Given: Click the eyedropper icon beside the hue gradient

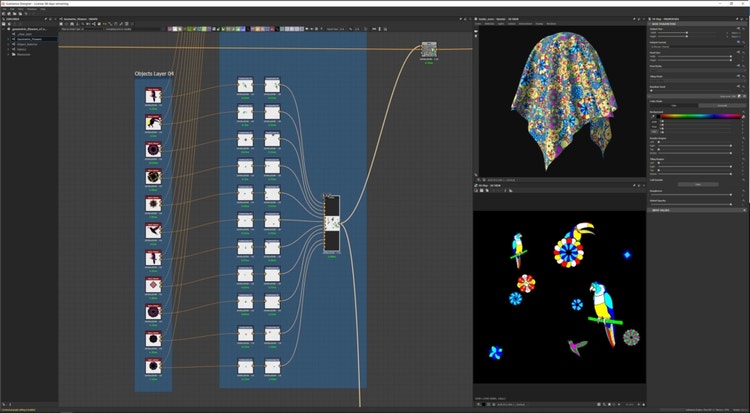Looking at the screenshot, I should point(653,117).
